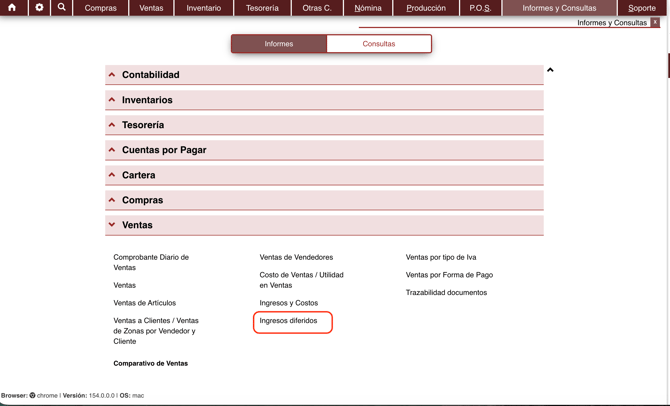Collapse the Ventas accordion section
Image resolution: width=670 pixels, height=406 pixels.
point(324,225)
